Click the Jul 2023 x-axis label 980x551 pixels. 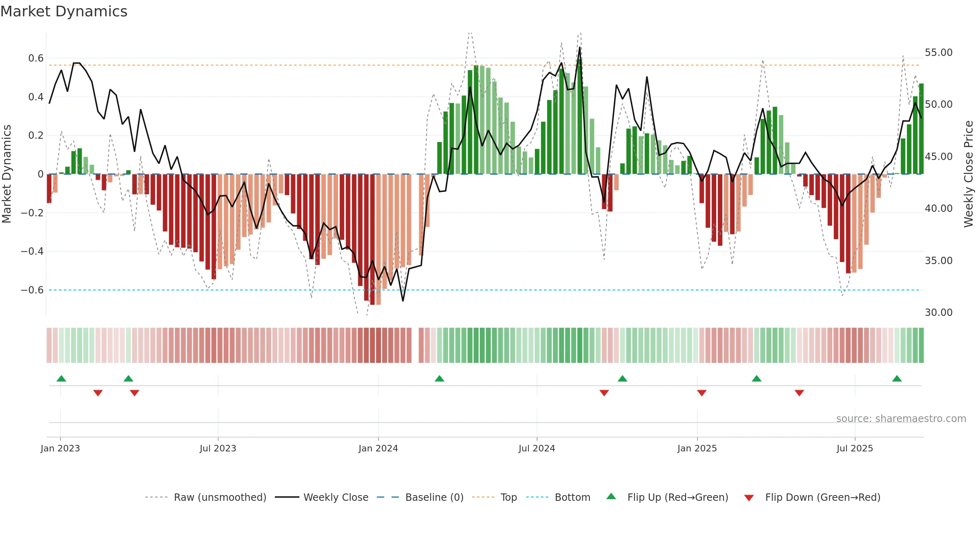click(218, 448)
